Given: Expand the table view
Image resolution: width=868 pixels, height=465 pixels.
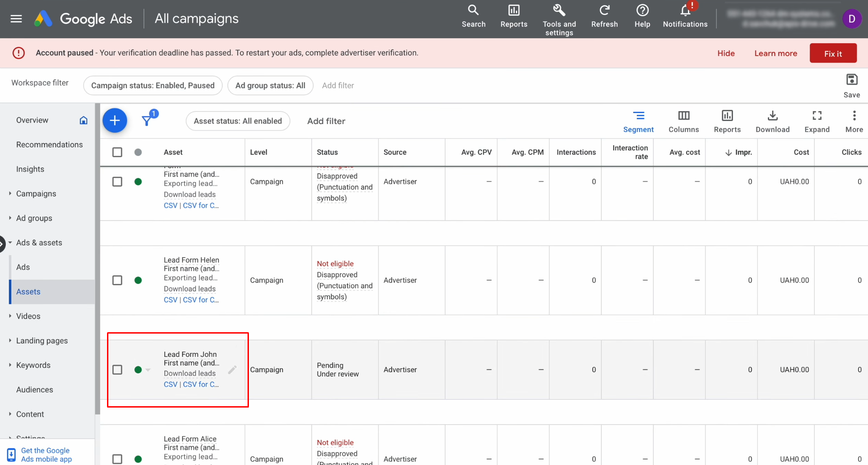Looking at the screenshot, I should 817,122.
